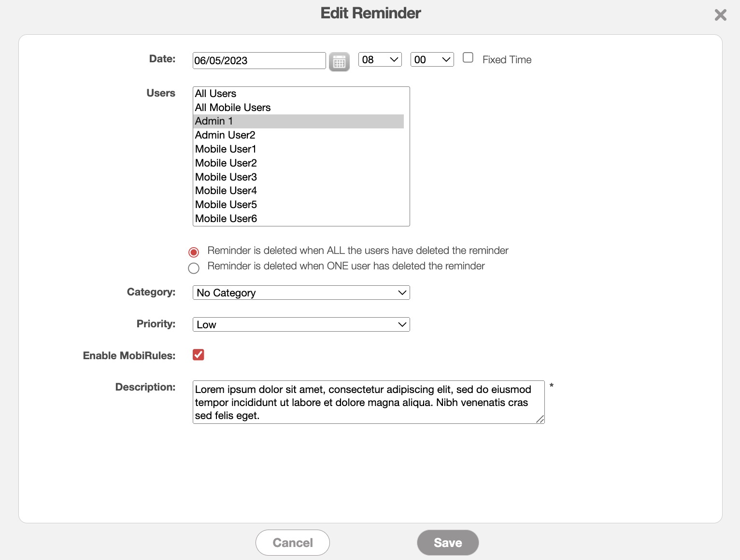The height and width of the screenshot is (560, 740).
Task: Expand the Priority dropdown
Action: pos(301,324)
